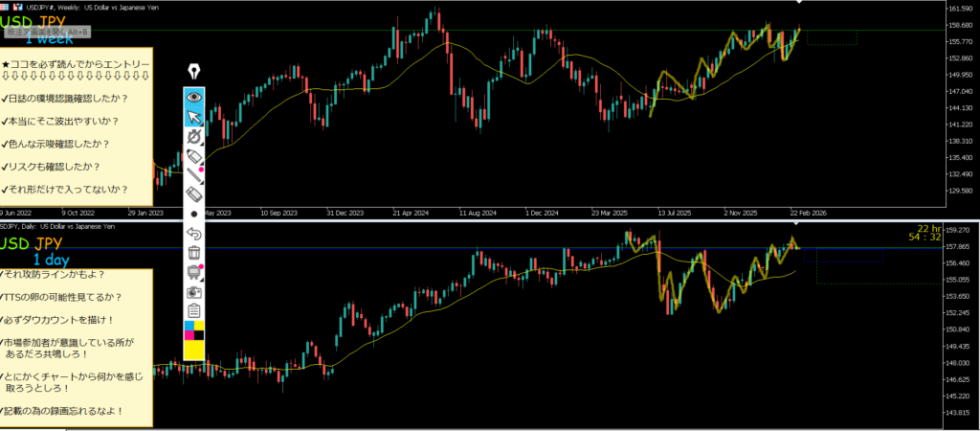Select the straight line tool
This screenshot has height=431, width=980.
tap(193, 175)
